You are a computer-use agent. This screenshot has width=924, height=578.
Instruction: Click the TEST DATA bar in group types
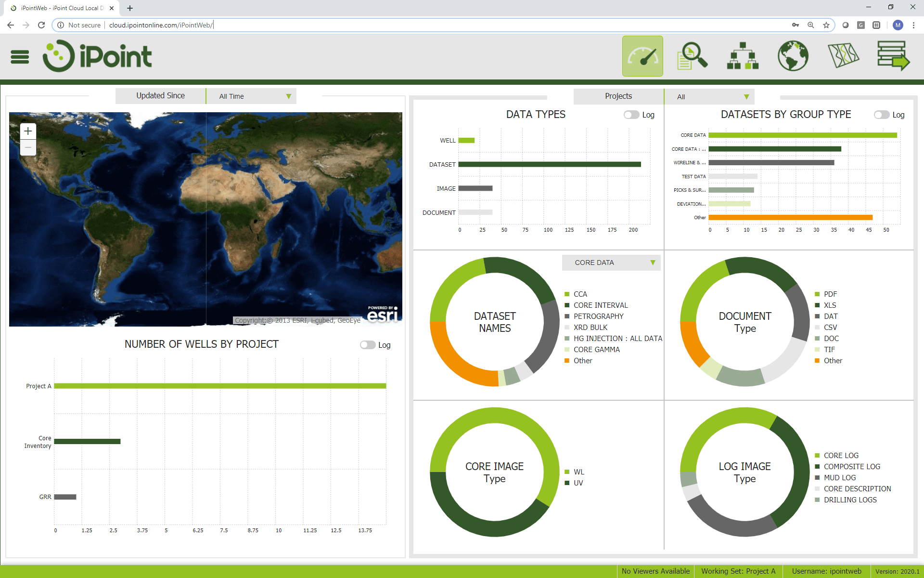tap(732, 176)
